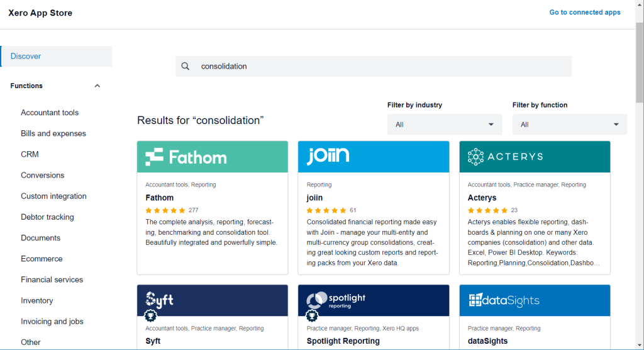Open the dataSights logo banner
This screenshot has width=644, height=350.
click(x=535, y=300)
